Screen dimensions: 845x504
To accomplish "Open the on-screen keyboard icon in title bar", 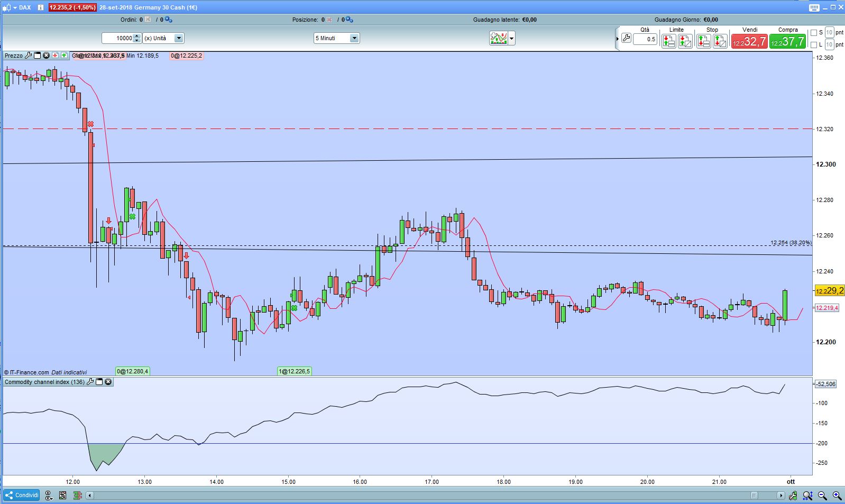I will (814, 7).
